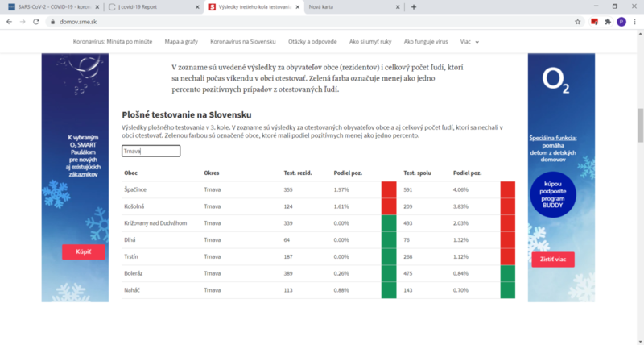Click the Zistiť viac button

553,260
